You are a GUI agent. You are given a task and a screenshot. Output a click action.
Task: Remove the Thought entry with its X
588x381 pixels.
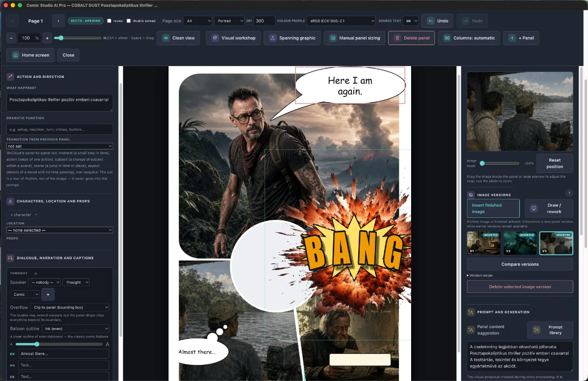pos(36,273)
